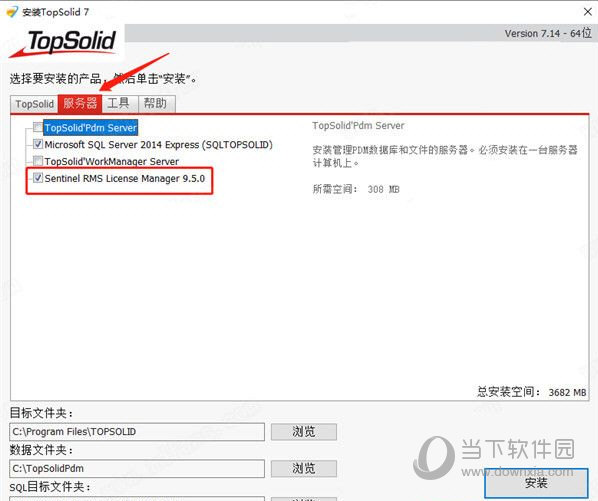Image resolution: width=598 pixels, height=501 pixels.
Task: Click the Version 7.14 - 64位 text
Action: (548, 34)
